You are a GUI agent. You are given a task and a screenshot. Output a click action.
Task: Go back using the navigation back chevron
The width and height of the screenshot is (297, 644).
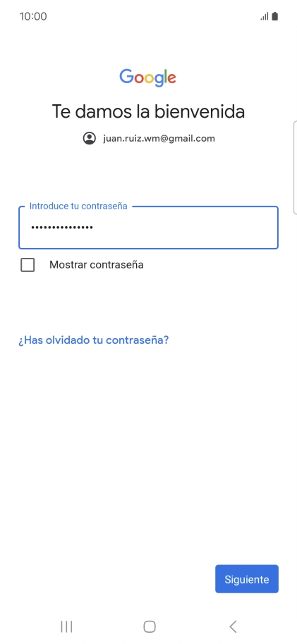coord(233,626)
